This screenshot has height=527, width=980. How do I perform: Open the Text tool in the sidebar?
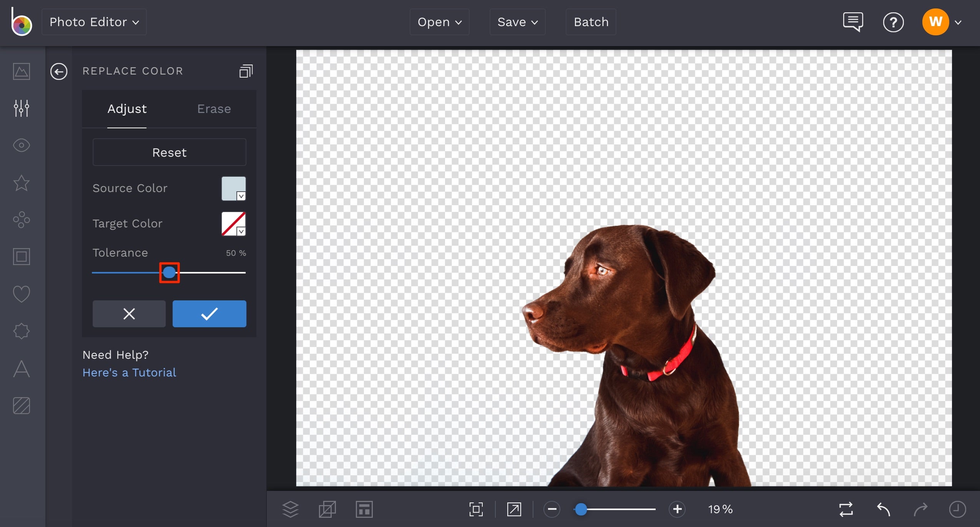point(21,369)
